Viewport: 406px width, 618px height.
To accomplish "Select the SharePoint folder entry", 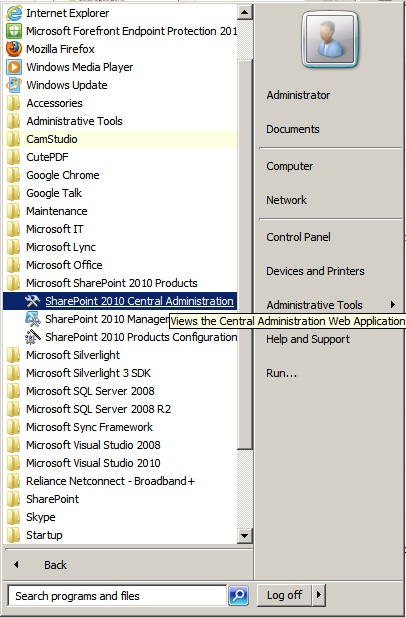I will [120, 499].
